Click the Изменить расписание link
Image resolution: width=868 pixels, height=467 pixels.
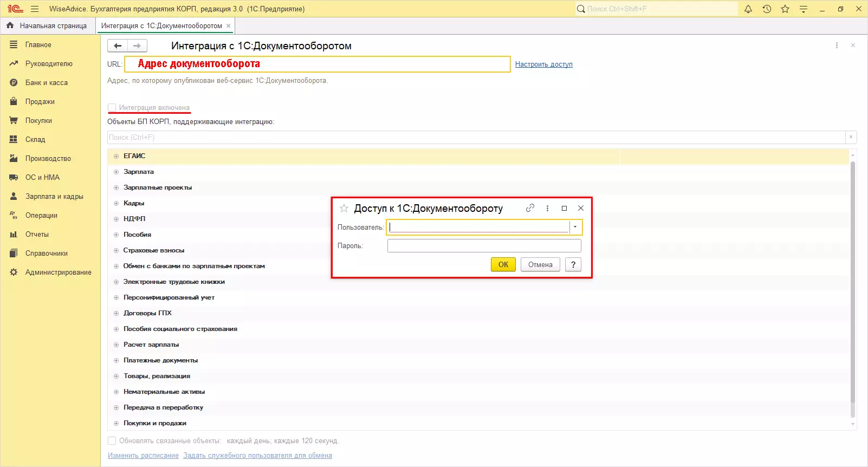pos(143,456)
